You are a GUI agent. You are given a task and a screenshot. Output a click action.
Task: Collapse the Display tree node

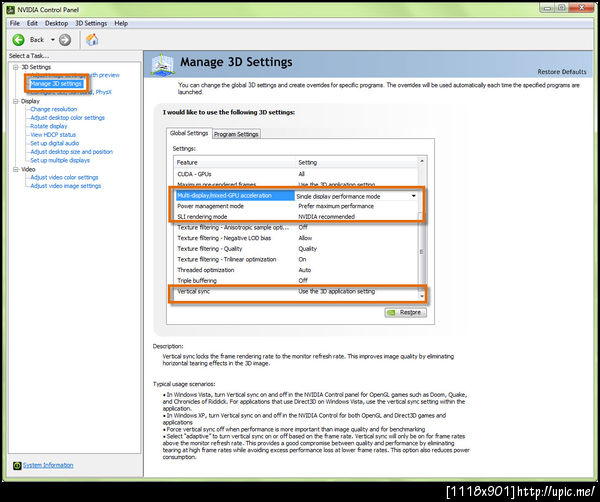16,101
